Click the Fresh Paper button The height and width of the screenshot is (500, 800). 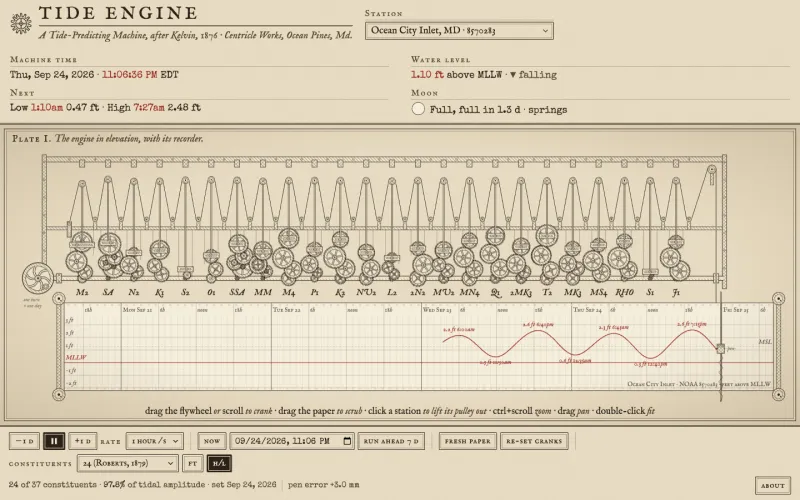coord(468,441)
